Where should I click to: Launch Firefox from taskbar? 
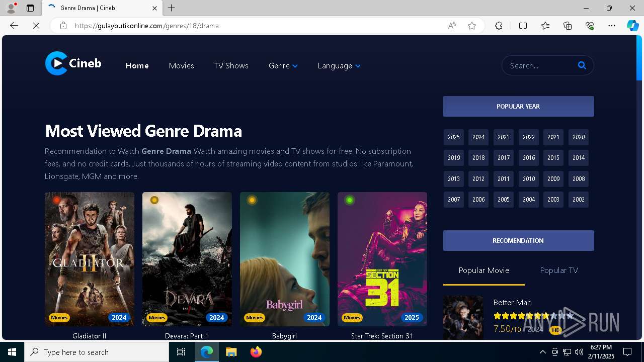(256, 352)
